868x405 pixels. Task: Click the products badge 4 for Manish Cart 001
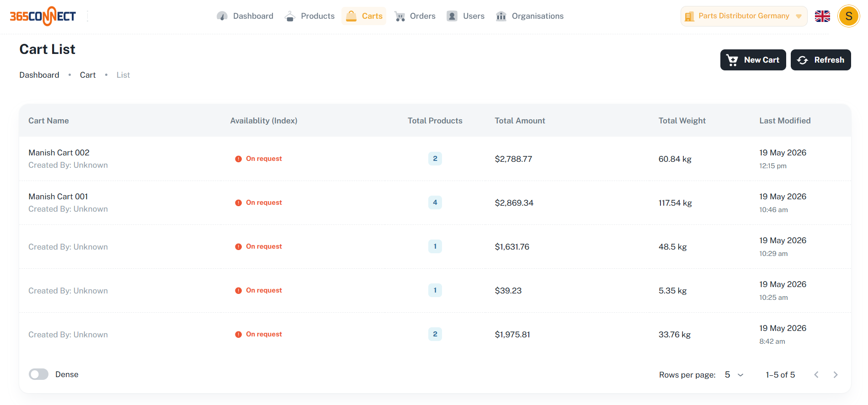point(435,202)
